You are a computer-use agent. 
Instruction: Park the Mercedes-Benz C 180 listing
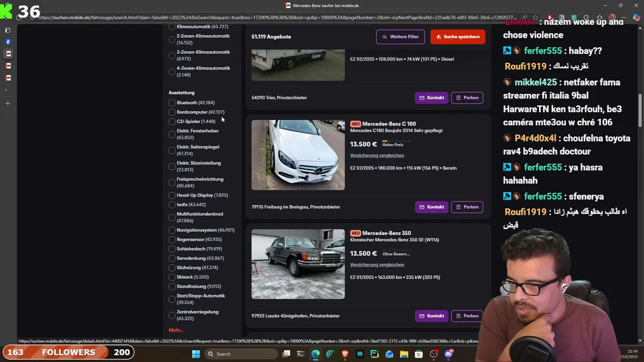pyautogui.click(x=467, y=207)
